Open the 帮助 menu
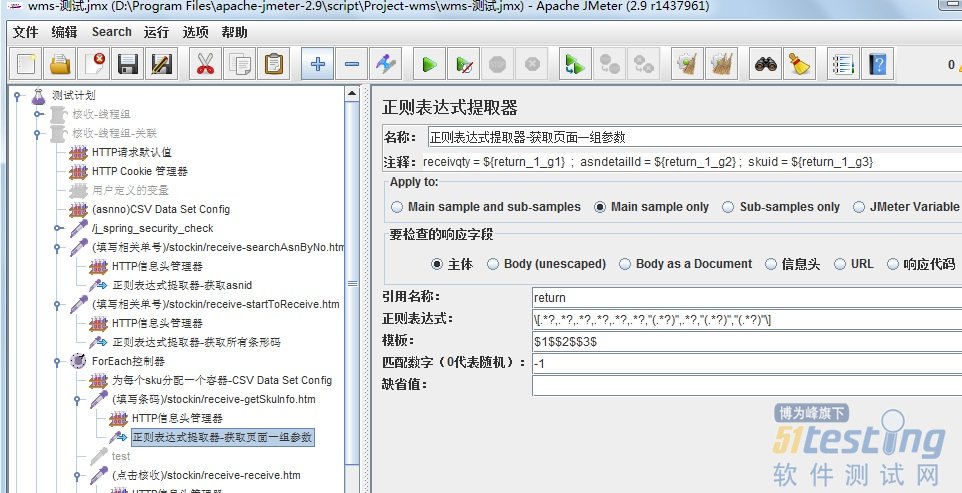Viewport: 962px width, 493px height. [x=234, y=32]
